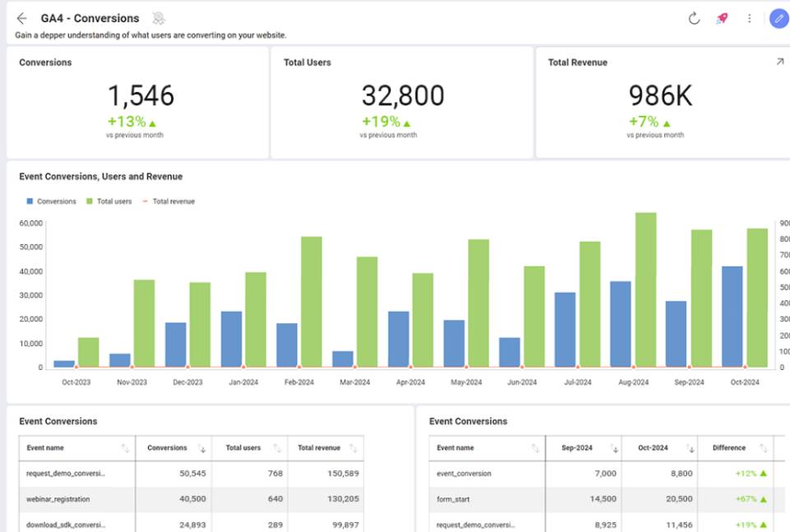
Task: Select the Feb-2024 green Total users bar
Action: (x=311, y=302)
